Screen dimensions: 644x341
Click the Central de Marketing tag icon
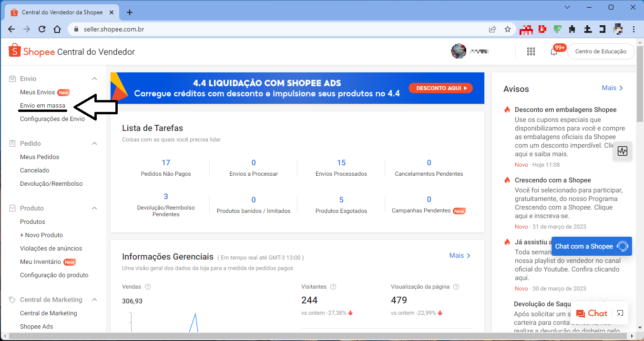point(13,300)
